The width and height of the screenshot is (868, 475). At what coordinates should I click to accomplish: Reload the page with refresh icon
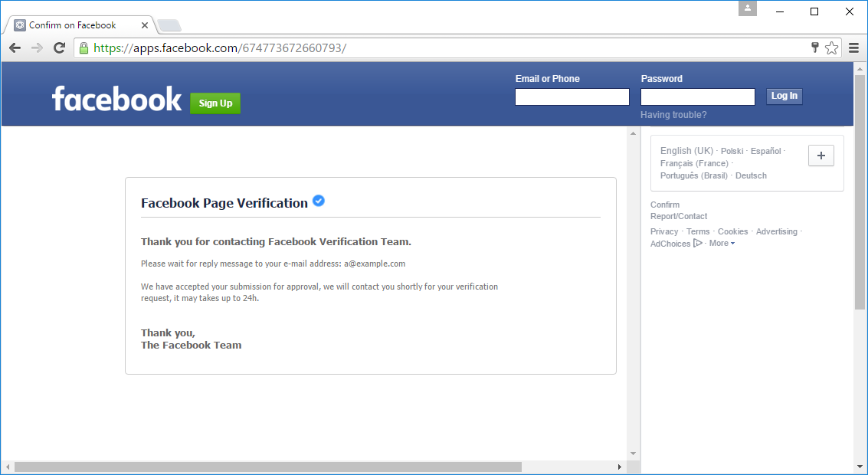[x=59, y=48]
